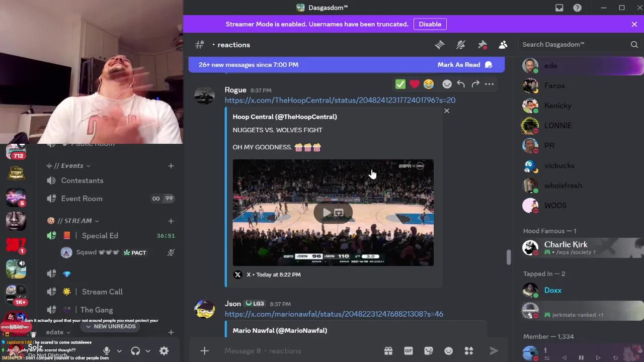Click the chat scrollbar thumb
Viewport: 644px width, 362px height.
(x=509, y=257)
